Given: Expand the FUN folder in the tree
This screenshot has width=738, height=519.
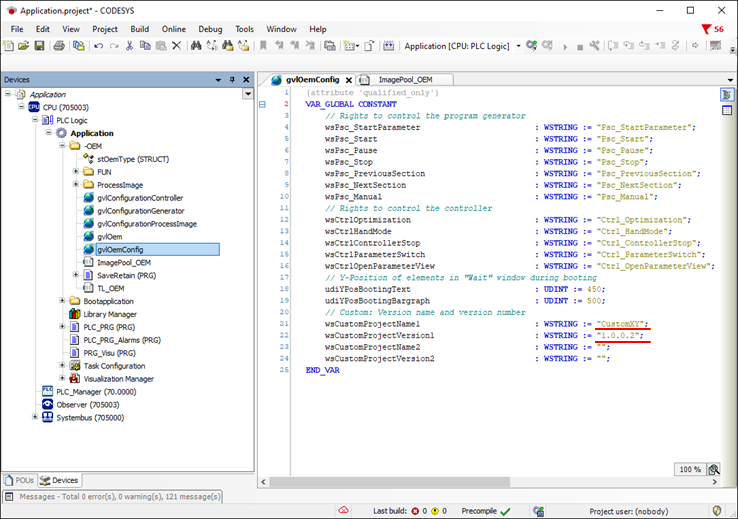Looking at the screenshot, I should [76, 172].
